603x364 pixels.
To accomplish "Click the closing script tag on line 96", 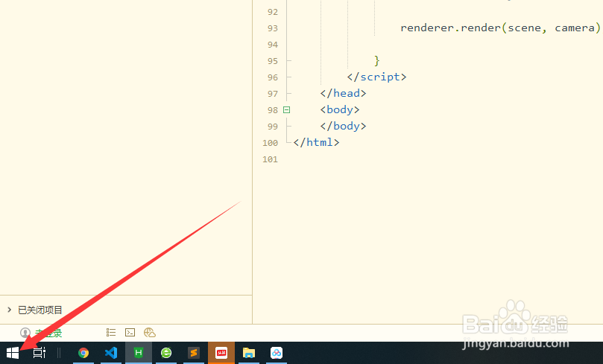I will tap(376, 77).
